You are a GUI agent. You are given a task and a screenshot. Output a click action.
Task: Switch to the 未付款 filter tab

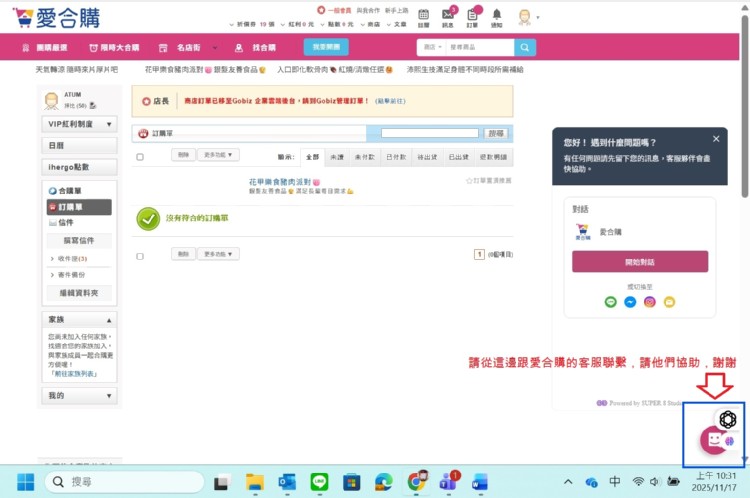365,157
